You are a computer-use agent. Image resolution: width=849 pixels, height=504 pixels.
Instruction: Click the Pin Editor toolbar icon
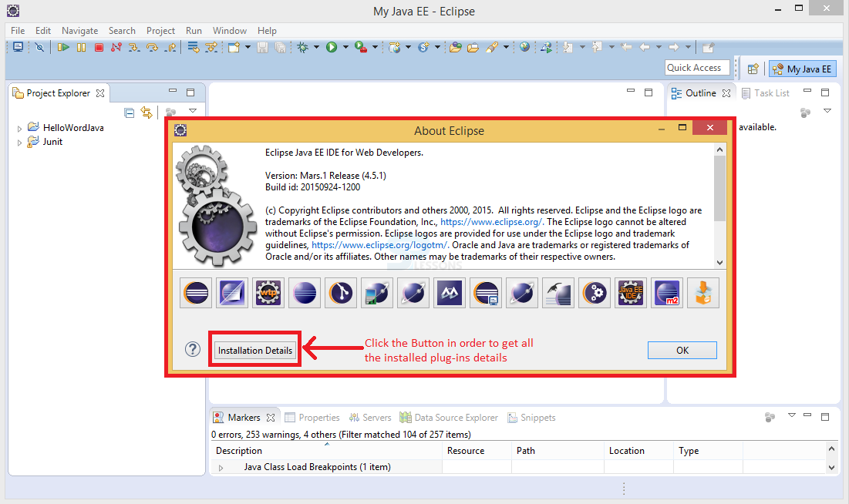[708, 47]
